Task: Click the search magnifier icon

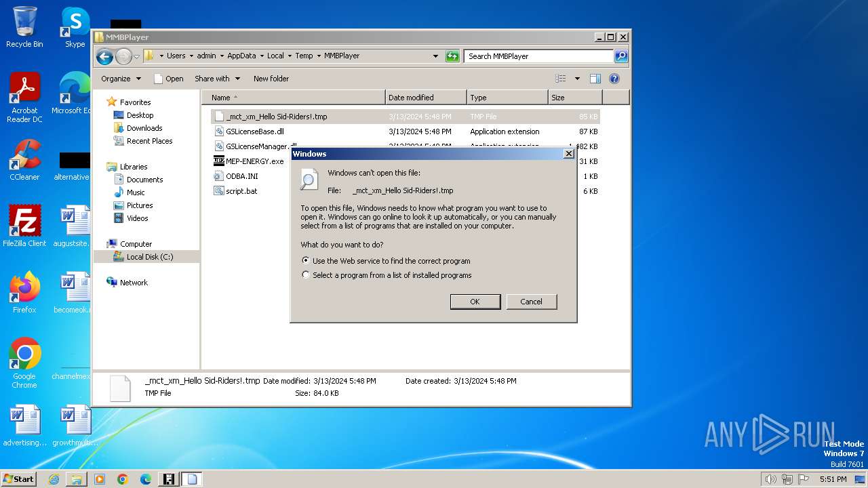Action: [x=620, y=56]
